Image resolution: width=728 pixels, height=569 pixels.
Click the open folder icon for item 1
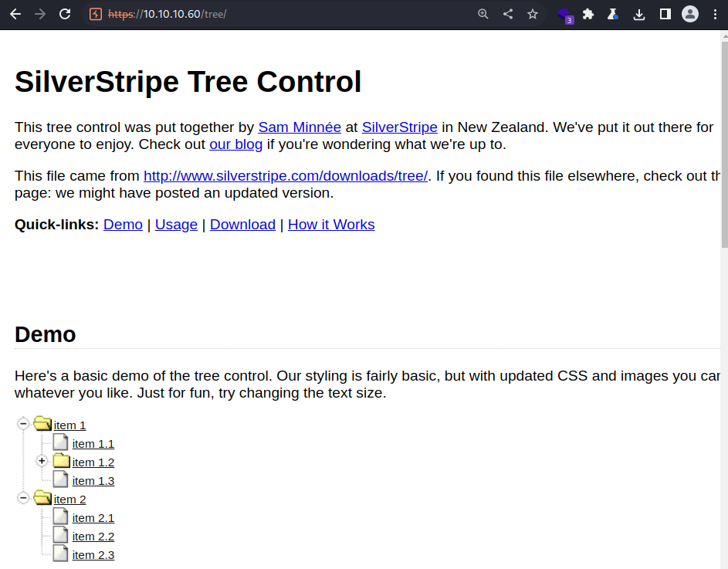42,424
